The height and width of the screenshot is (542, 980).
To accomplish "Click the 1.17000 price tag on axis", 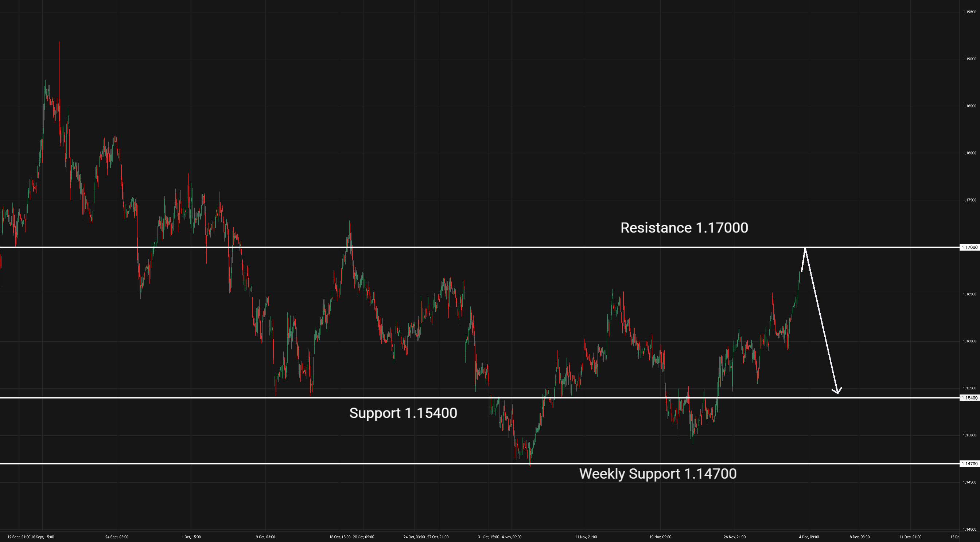I will (x=970, y=247).
